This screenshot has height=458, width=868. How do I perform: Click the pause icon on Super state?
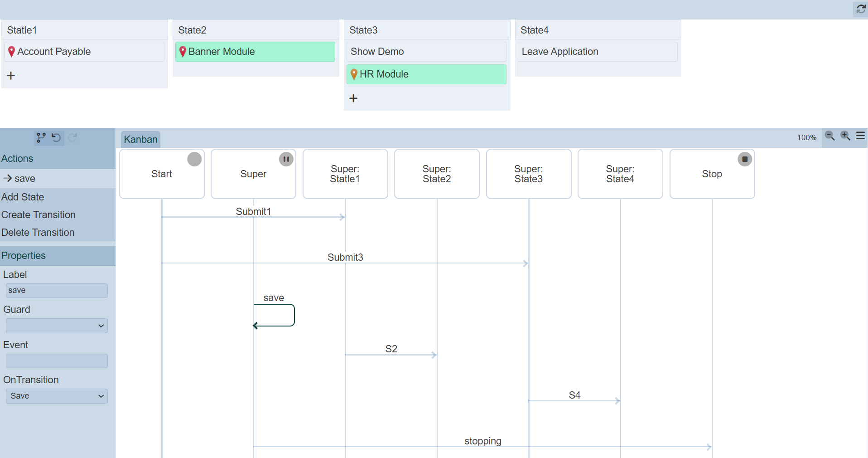tap(286, 159)
